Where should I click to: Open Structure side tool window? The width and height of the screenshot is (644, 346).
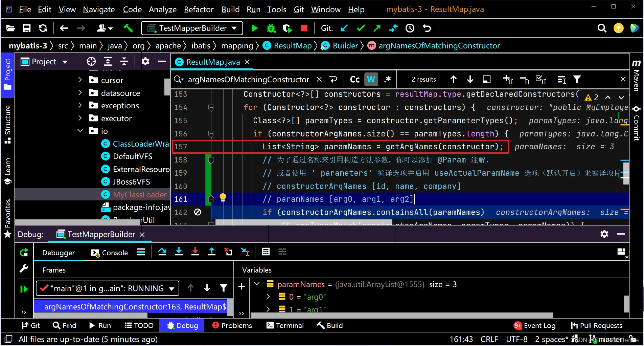(x=7, y=124)
